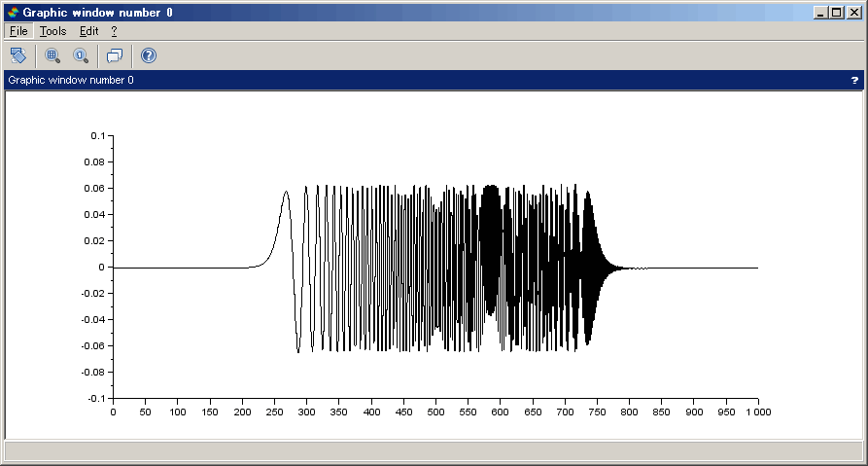Screen dimensions: 868x466
Task: Activate the zoom area magnifier icon
Action: tap(52, 55)
